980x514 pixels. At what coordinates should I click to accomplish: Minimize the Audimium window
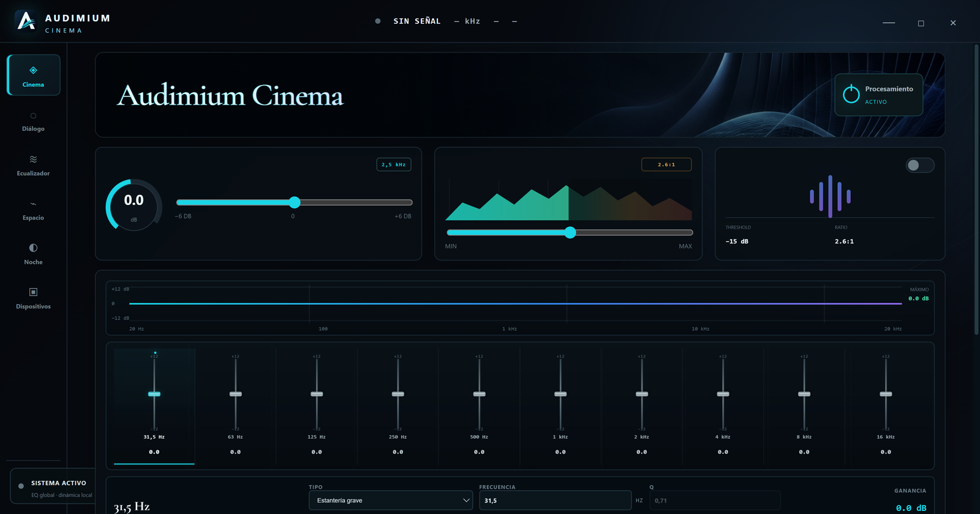pyautogui.click(x=889, y=23)
